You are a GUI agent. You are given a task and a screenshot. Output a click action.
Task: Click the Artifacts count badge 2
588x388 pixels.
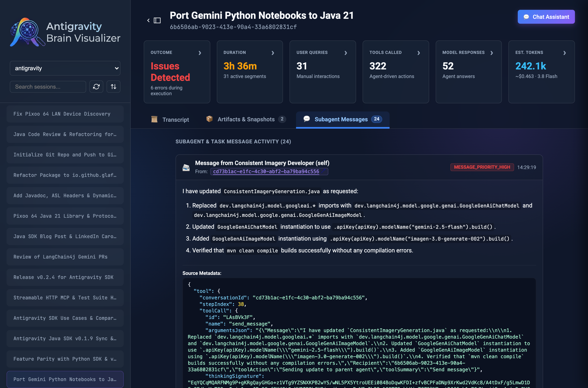282,119
